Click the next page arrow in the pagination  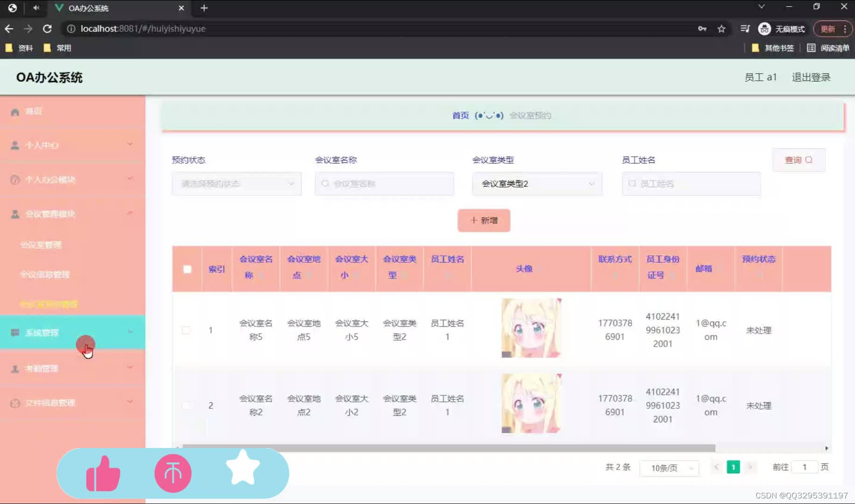click(x=750, y=467)
